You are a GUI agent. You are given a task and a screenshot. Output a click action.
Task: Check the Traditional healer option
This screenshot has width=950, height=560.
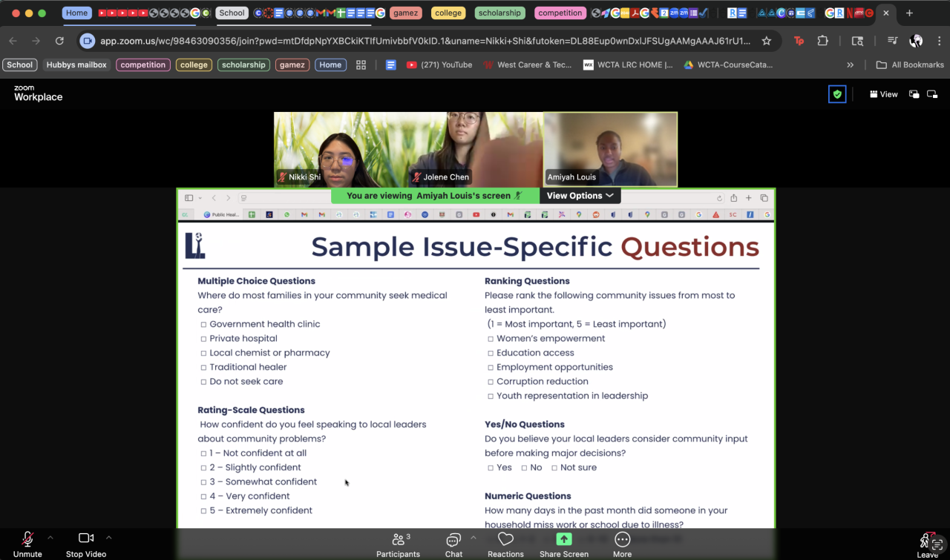[x=203, y=367]
